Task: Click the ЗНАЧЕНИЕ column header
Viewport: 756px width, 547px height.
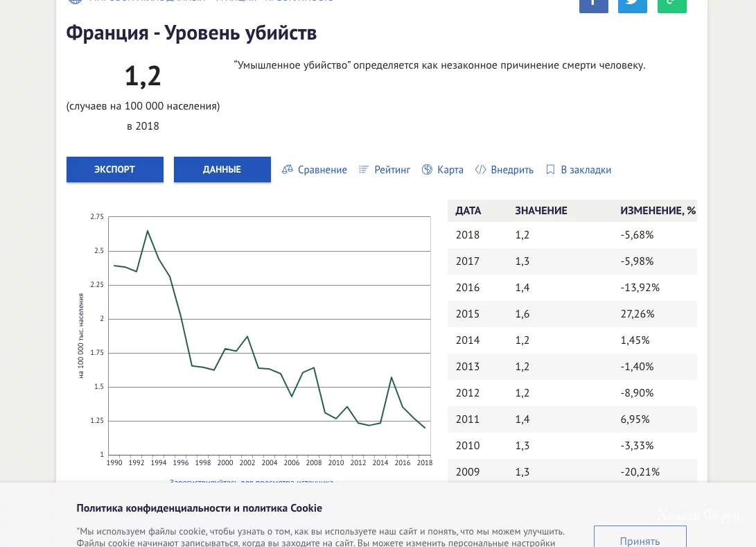Action: [541, 211]
